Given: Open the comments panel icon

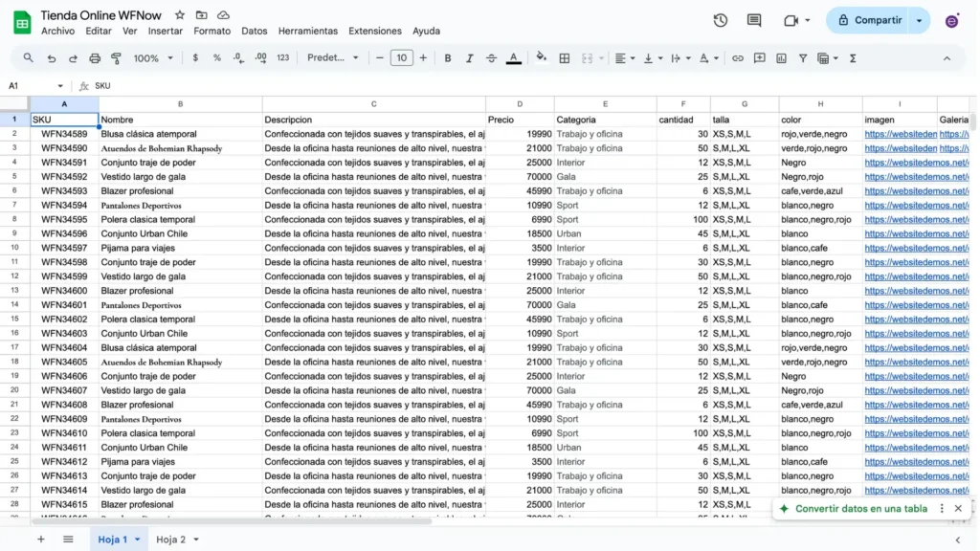Looking at the screenshot, I should (x=754, y=20).
